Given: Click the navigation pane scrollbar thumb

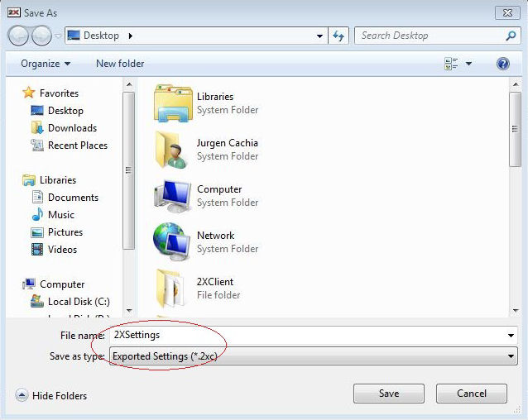Looking at the screenshot, I should (128, 170).
